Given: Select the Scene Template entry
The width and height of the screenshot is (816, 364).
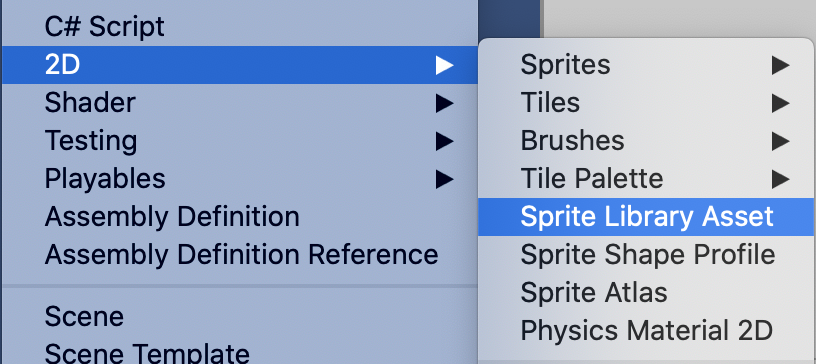Looking at the screenshot, I should click(x=240, y=352).
